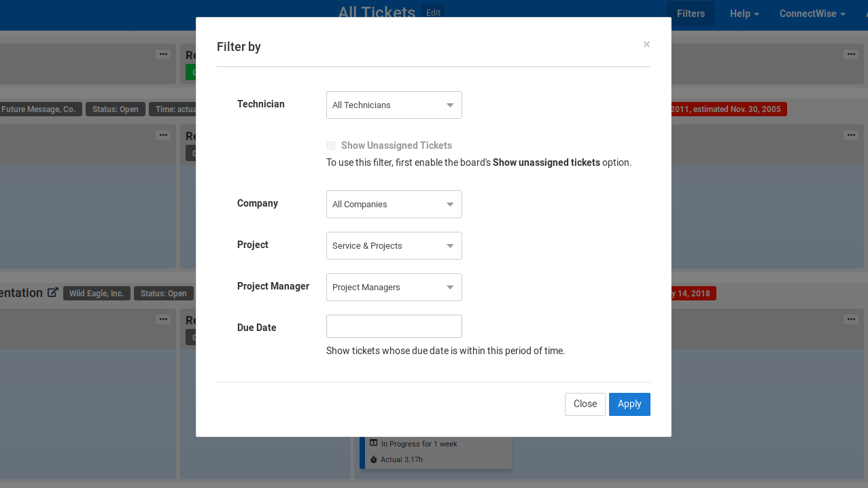868x488 pixels.
Task: Open external link icon beside Wild Eagle
Action: click(x=53, y=292)
